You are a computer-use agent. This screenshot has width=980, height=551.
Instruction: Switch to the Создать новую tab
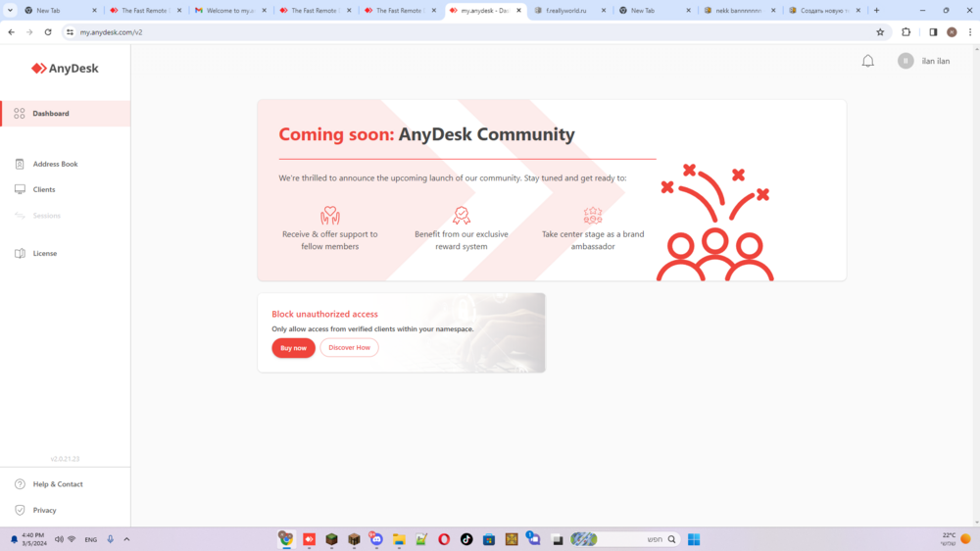click(824, 10)
